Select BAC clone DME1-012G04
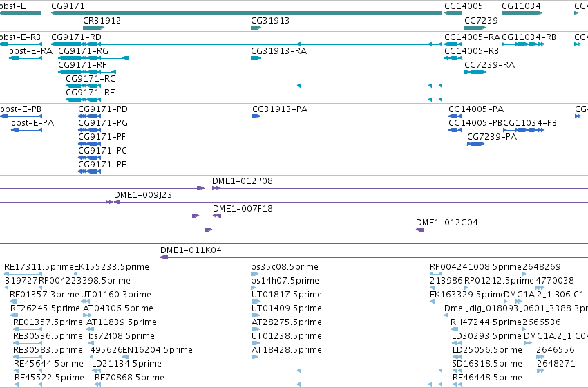This screenshot has width=588, height=388. 502,230
